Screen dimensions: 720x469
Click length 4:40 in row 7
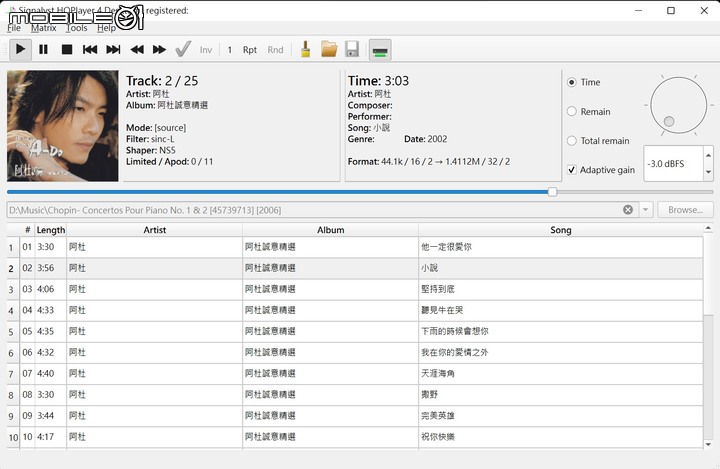tap(45, 374)
